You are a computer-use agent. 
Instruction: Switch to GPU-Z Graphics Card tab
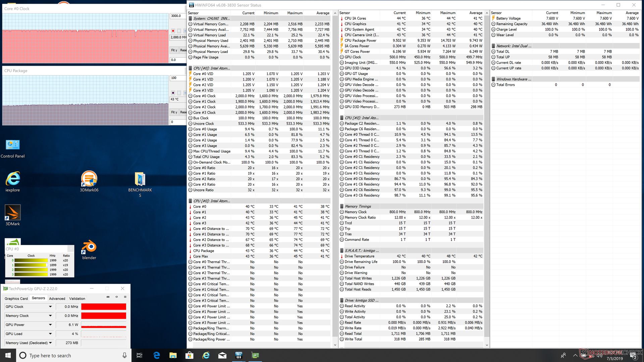click(16, 299)
